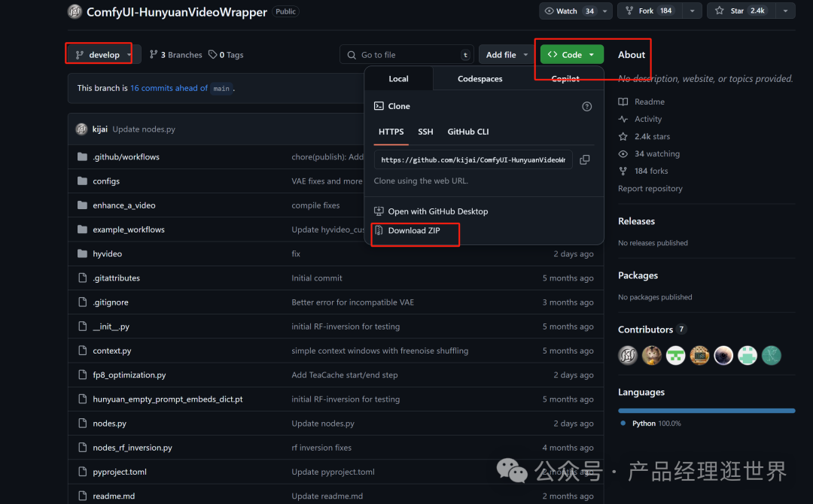Select the SSH clone option
813x504 pixels.
coord(425,132)
